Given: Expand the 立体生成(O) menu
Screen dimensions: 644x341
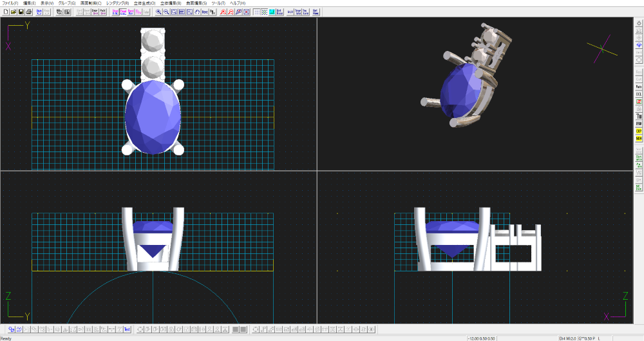Looking at the screenshot, I should pyautogui.click(x=145, y=3).
